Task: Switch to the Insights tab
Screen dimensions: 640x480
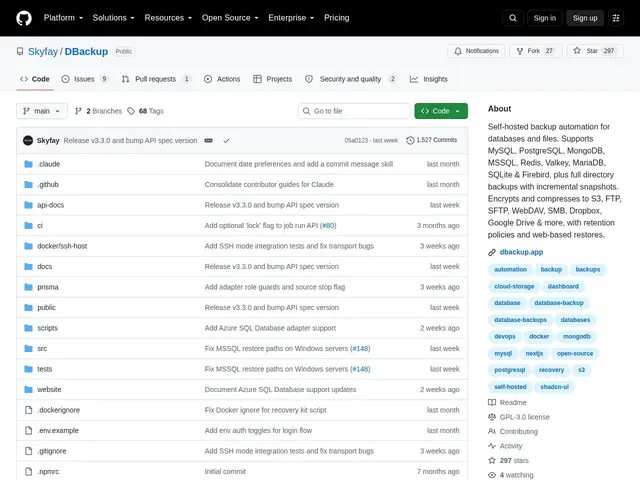Action: pos(429,79)
